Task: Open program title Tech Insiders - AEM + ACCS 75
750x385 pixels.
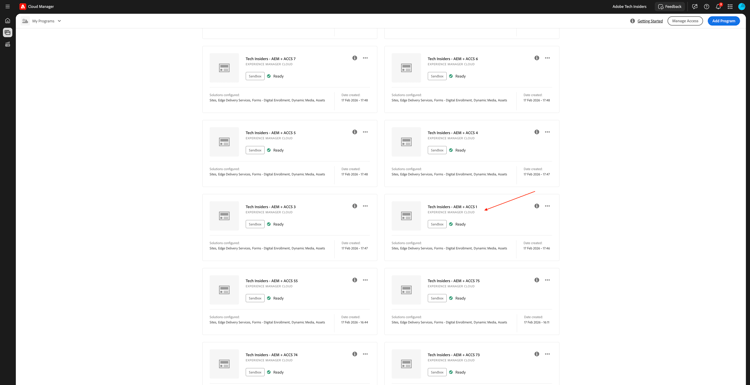Action: click(453, 281)
